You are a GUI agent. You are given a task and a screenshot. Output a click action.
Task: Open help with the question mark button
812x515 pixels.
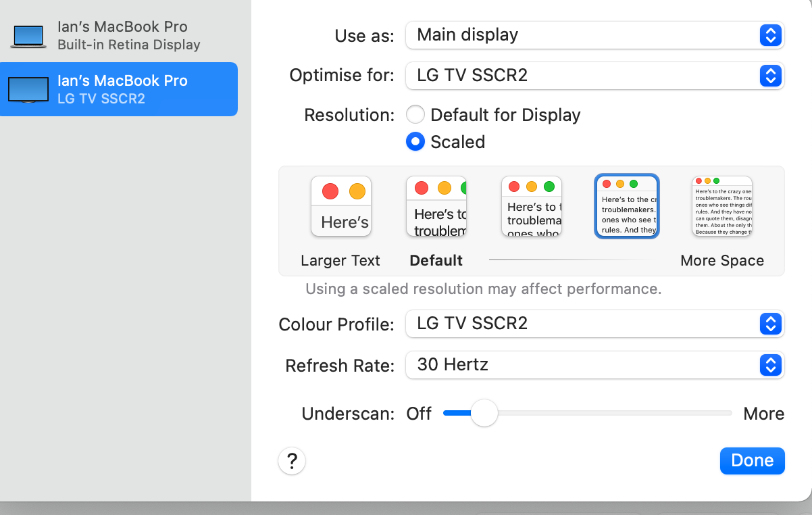292,462
